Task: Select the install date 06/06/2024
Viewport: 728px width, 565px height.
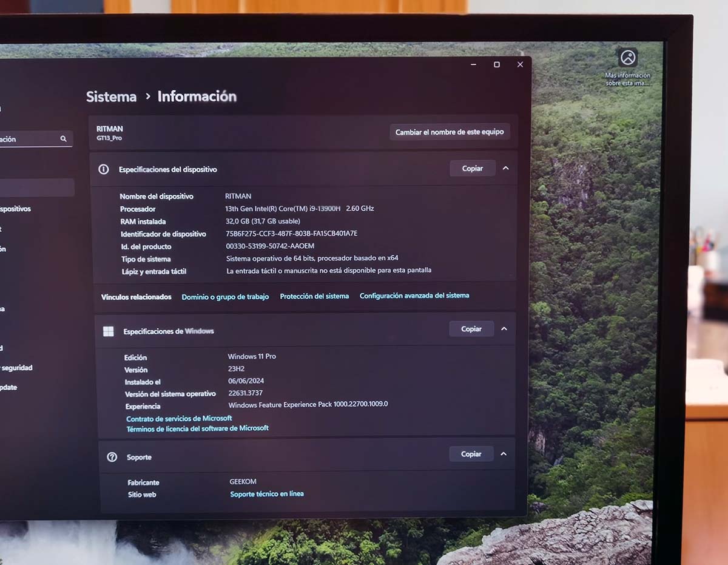Action: [x=246, y=381]
